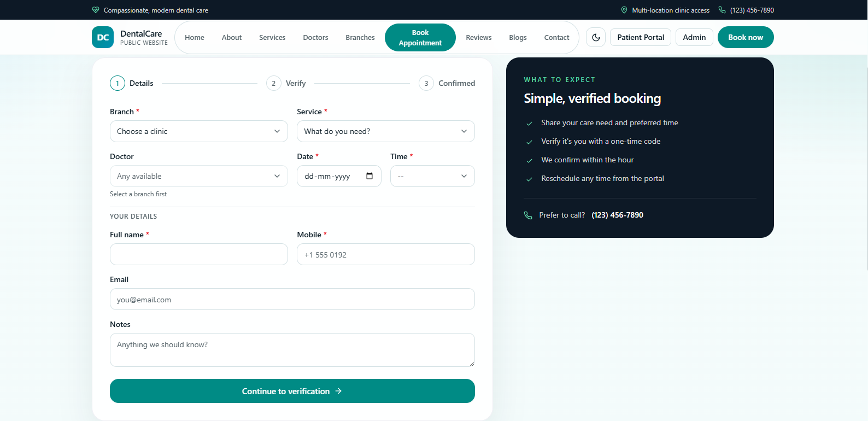868x421 pixels.
Task: Focus the Email input field
Action: coord(292,299)
